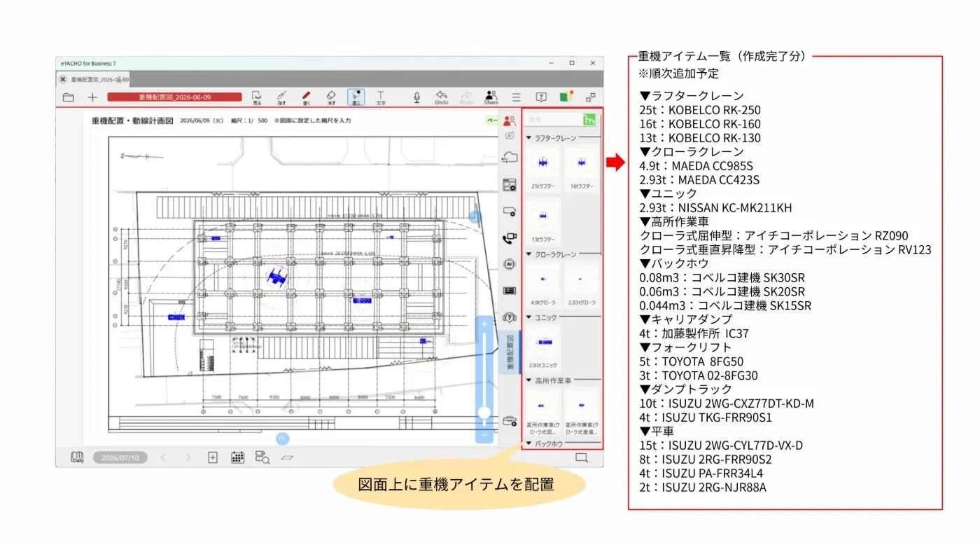Collapse the 高所作業車 section
This screenshot has width=980, height=545.
click(x=529, y=380)
